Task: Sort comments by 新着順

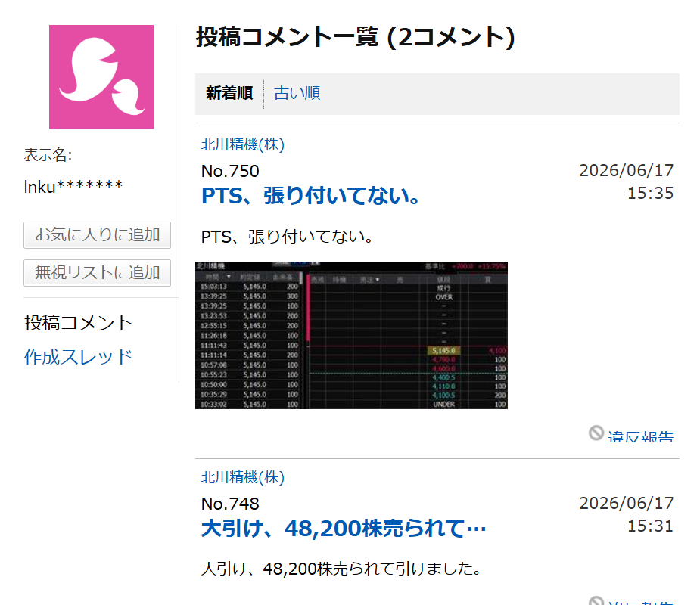Action: [229, 93]
